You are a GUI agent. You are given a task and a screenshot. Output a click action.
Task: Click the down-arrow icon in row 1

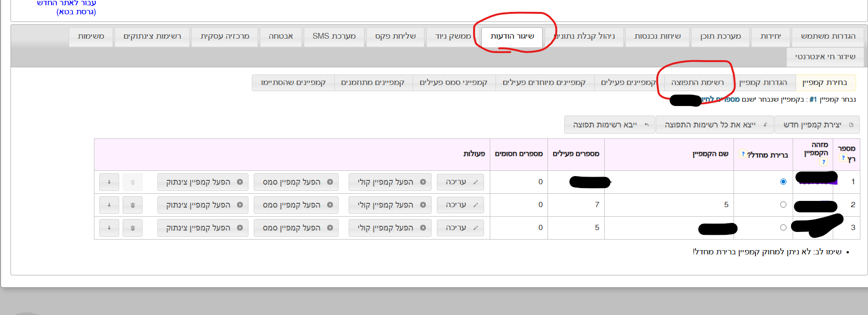pos(109,182)
